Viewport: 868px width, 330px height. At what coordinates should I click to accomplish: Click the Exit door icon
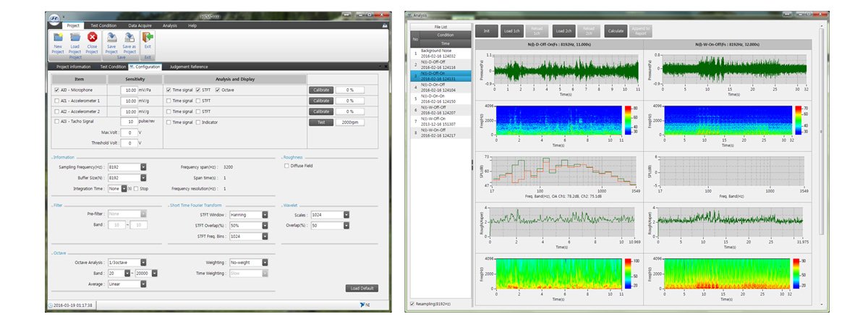coord(148,38)
